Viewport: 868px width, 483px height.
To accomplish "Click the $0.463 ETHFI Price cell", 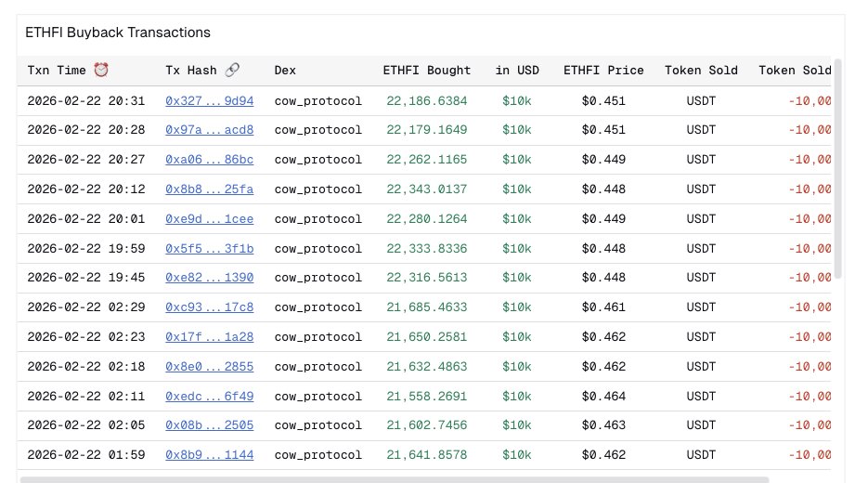I will point(603,425).
